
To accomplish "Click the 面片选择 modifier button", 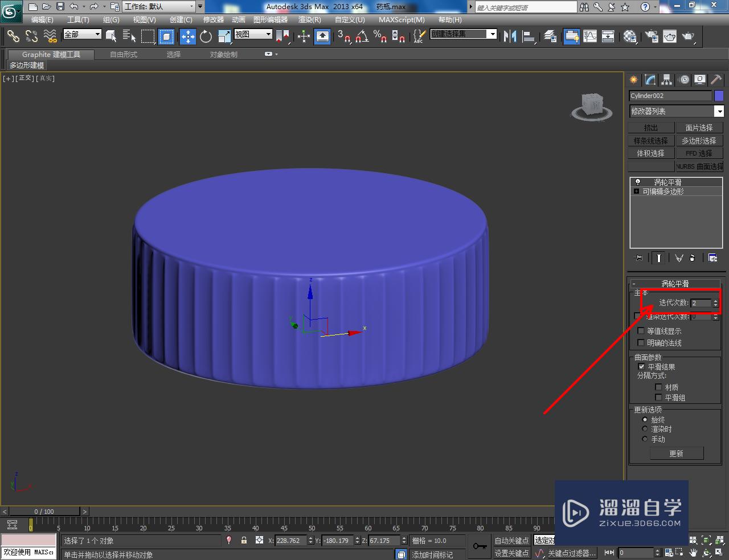I will point(699,128).
